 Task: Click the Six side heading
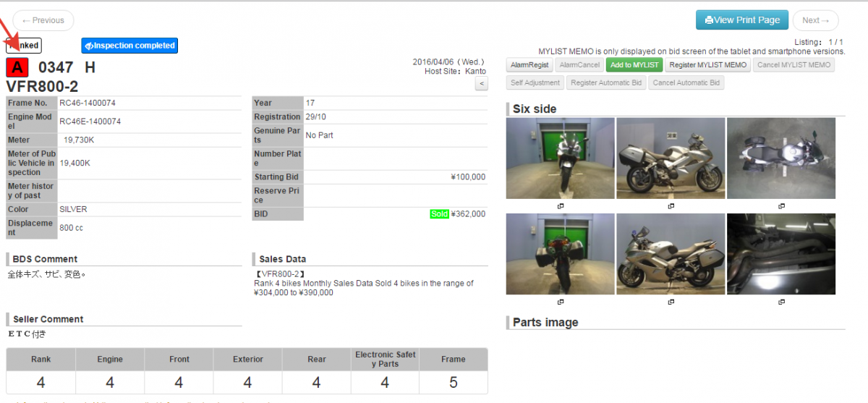click(535, 109)
